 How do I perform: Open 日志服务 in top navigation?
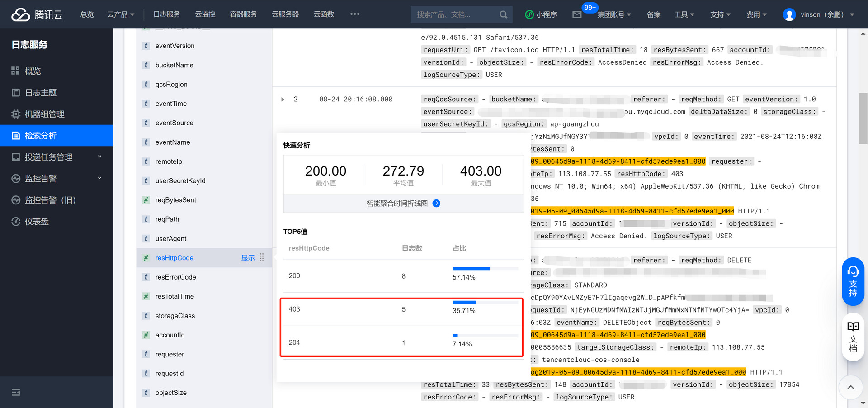[166, 14]
